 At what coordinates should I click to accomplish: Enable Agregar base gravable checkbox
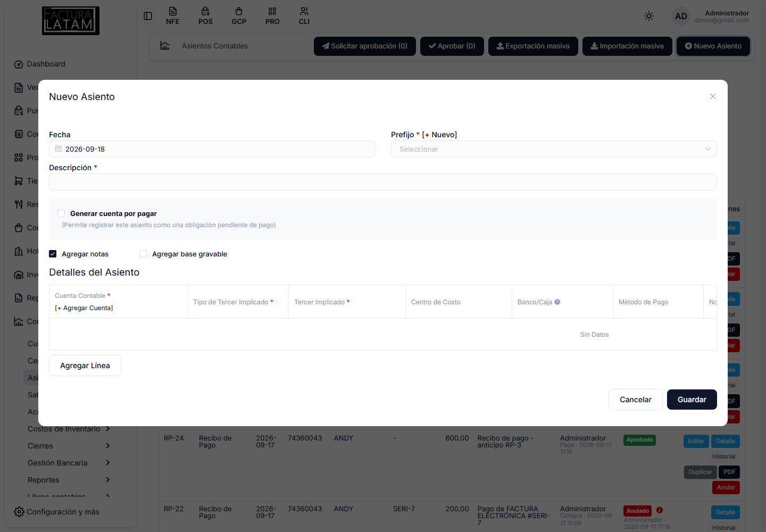coord(143,254)
